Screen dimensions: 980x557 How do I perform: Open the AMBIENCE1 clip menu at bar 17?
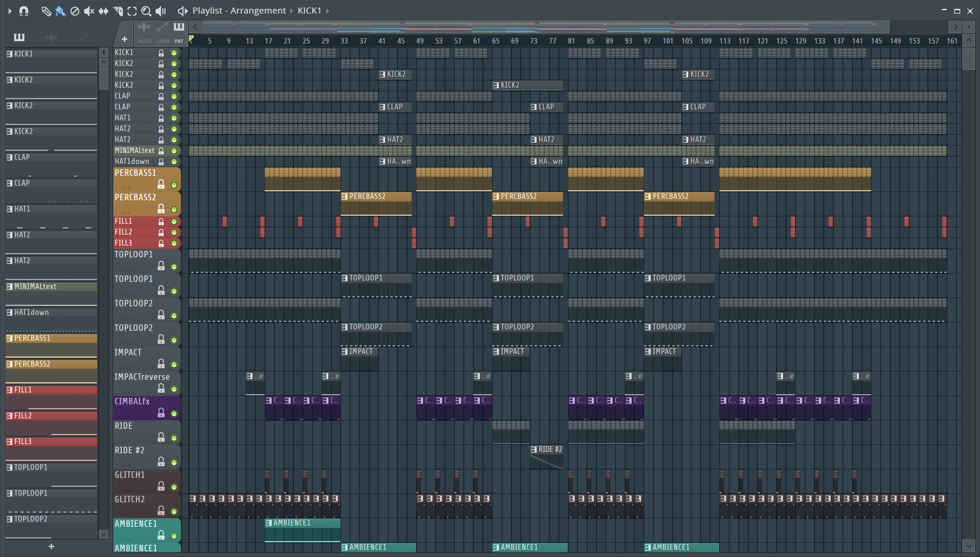(x=268, y=523)
